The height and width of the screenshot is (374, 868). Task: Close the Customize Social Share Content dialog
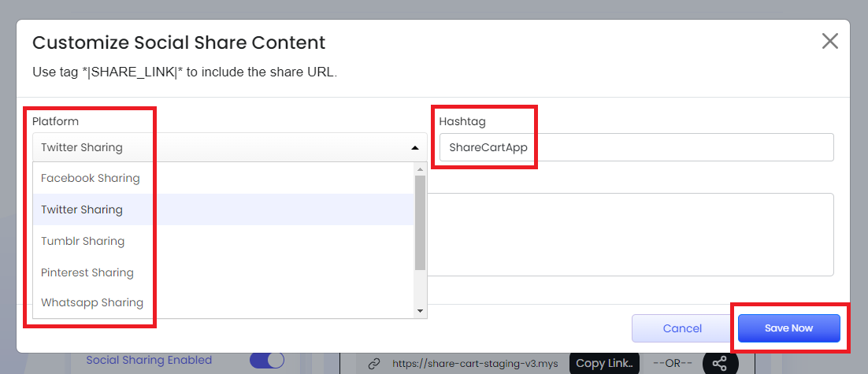[x=830, y=41]
